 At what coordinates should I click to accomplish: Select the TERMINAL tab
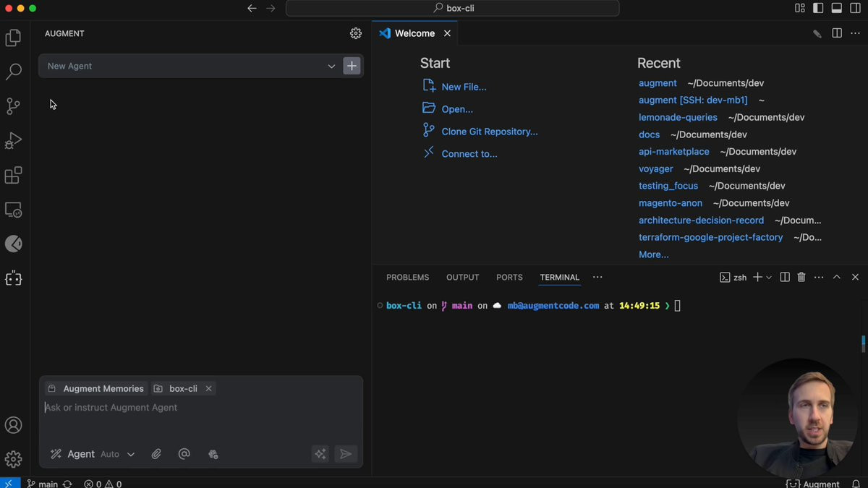tap(560, 278)
